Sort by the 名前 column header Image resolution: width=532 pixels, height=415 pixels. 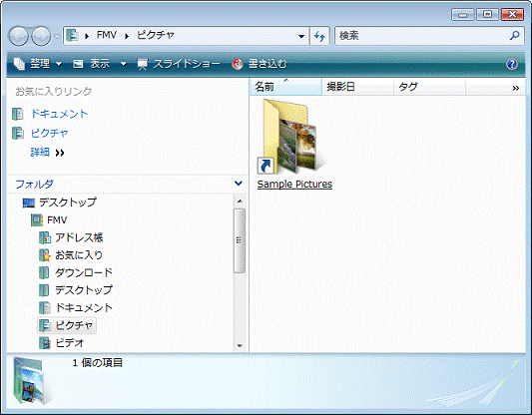pos(286,87)
